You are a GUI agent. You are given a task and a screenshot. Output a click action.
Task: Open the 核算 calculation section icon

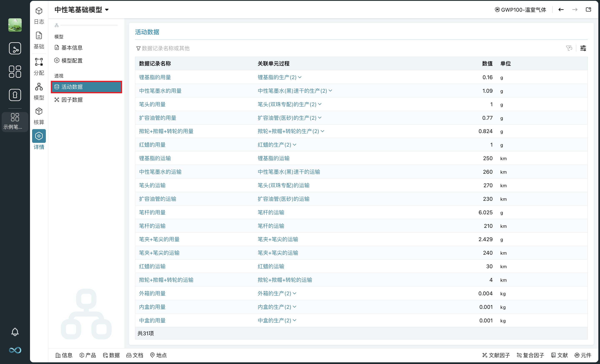pos(39,116)
